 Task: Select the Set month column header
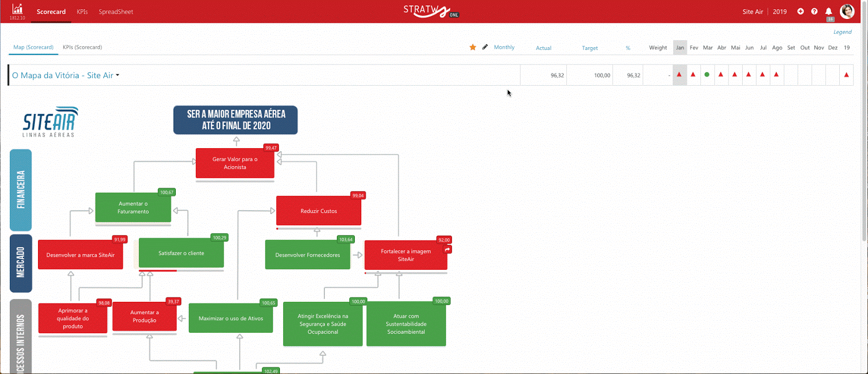(791, 48)
